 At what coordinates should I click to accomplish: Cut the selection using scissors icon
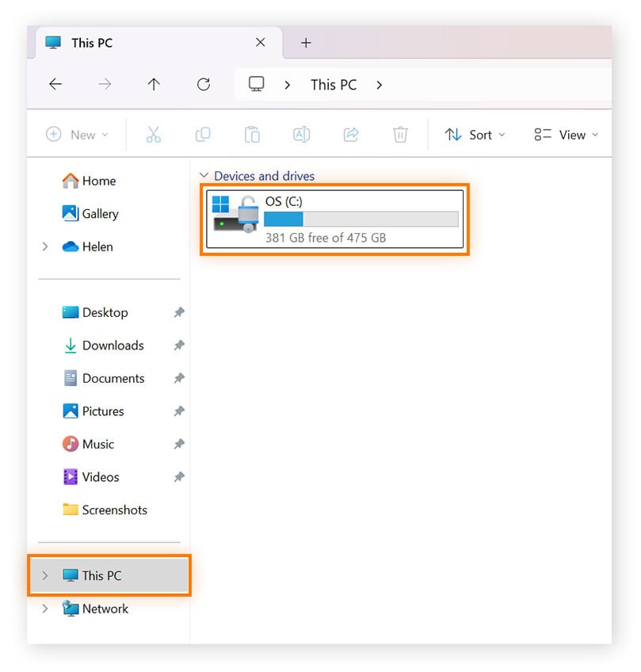click(x=154, y=134)
